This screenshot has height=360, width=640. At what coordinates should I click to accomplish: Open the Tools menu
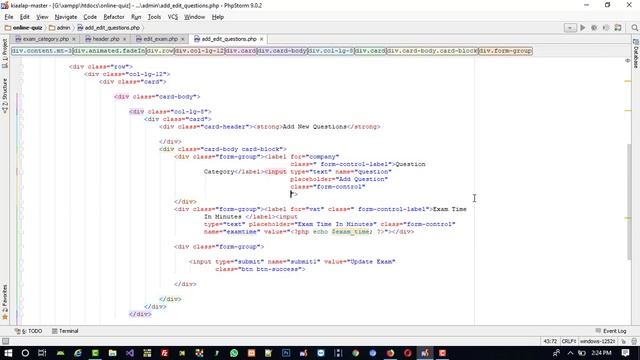pyautogui.click(x=154, y=17)
